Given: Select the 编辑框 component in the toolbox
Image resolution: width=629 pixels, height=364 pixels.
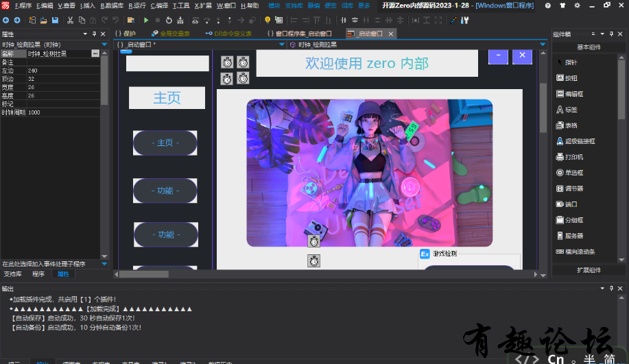Looking at the screenshot, I should 573,94.
